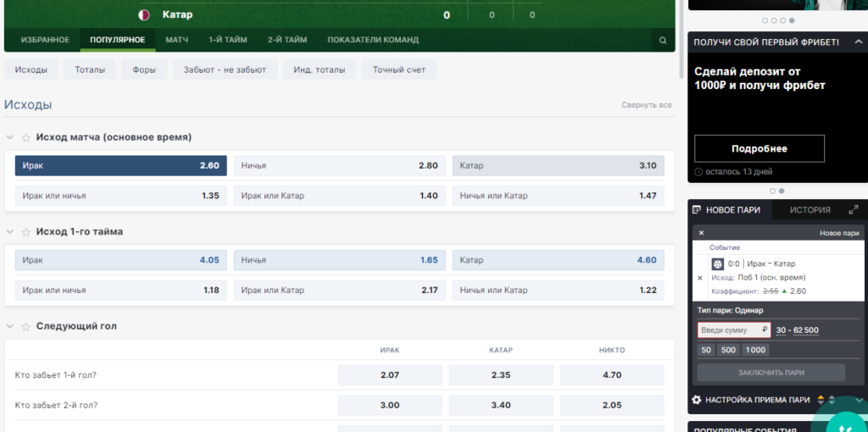Collapse the Исход матча (основное время) section
Image resolution: width=868 pixels, height=432 pixels.
point(10,138)
